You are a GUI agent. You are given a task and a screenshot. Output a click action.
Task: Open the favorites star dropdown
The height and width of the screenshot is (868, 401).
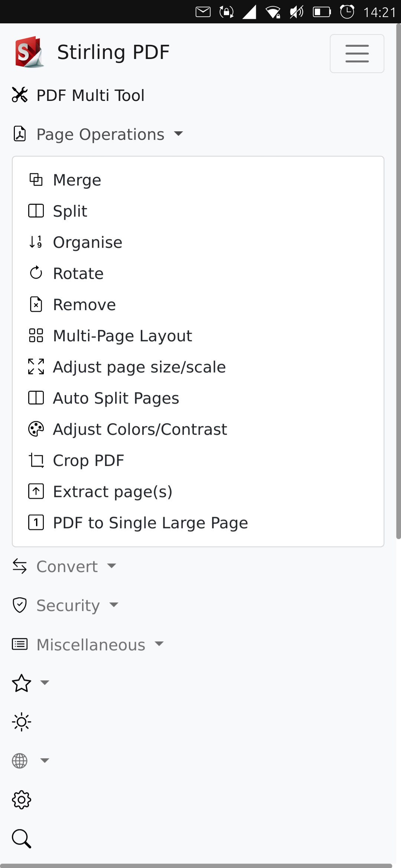[30, 683]
